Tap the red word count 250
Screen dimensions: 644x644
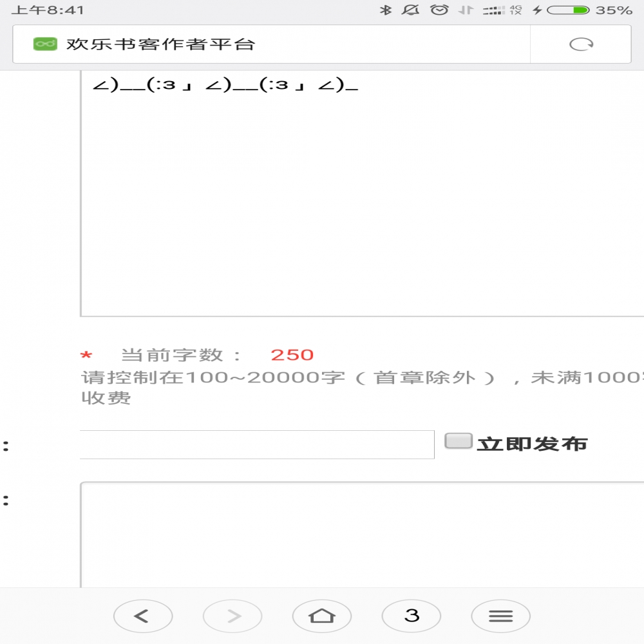click(x=293, y=354)
